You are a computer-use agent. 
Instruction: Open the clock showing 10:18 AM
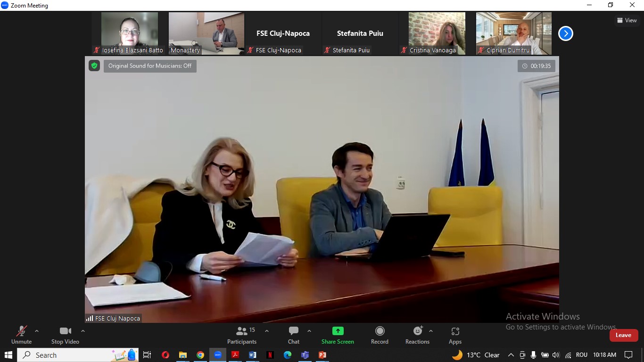tap(605, 355)
